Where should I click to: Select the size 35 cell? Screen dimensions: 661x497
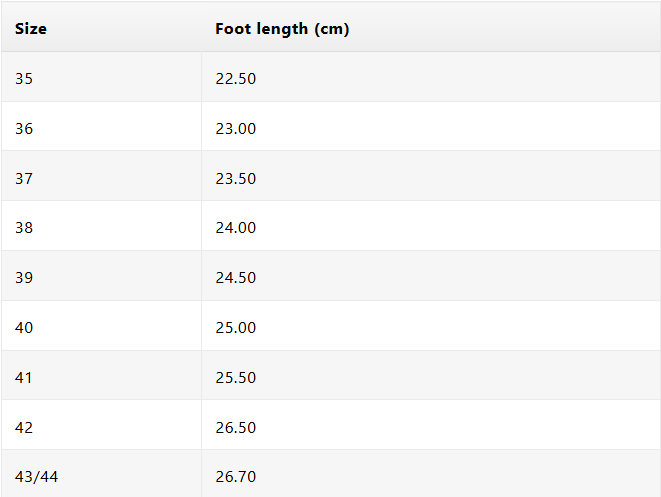point(24,78)
